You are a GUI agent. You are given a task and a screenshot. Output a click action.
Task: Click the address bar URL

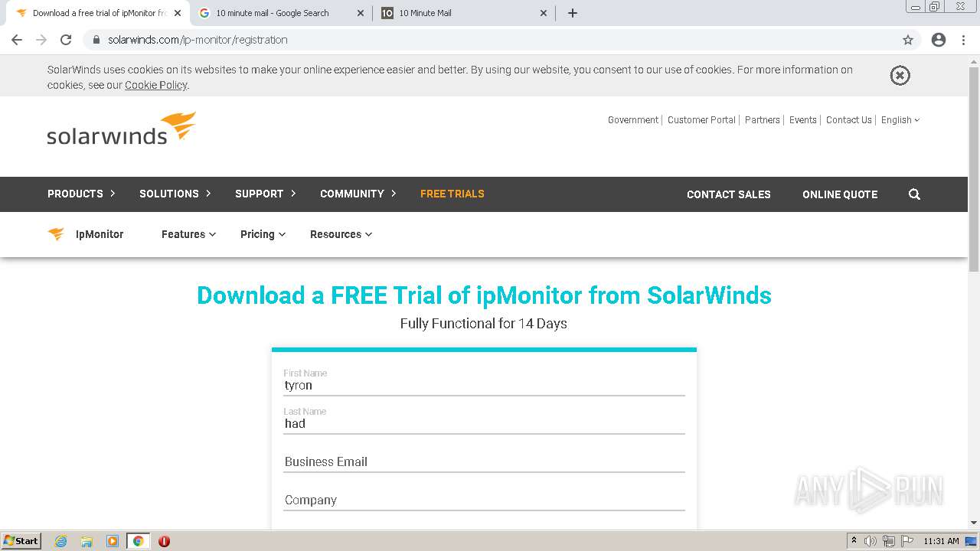(198, 40)
